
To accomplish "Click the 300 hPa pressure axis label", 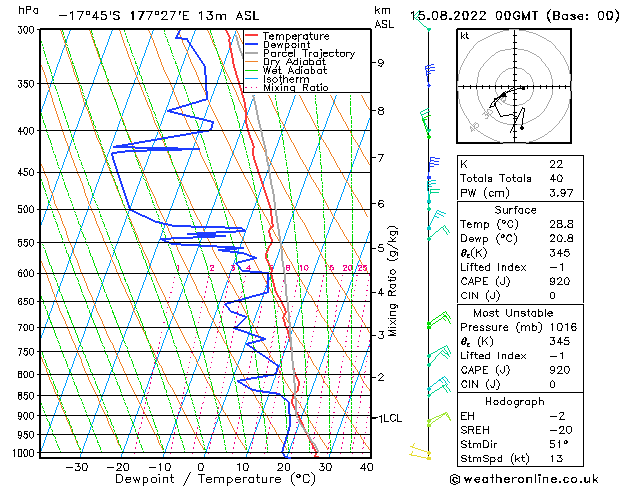I will pos(28,30).
